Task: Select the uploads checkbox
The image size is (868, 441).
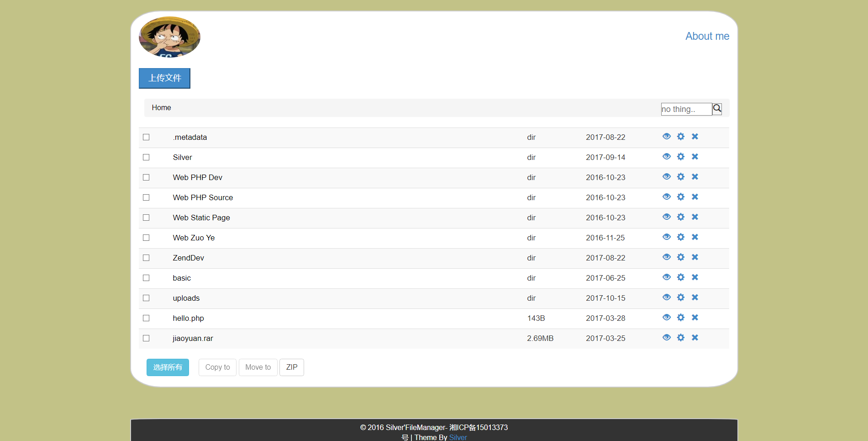Action: click(146, 298)
